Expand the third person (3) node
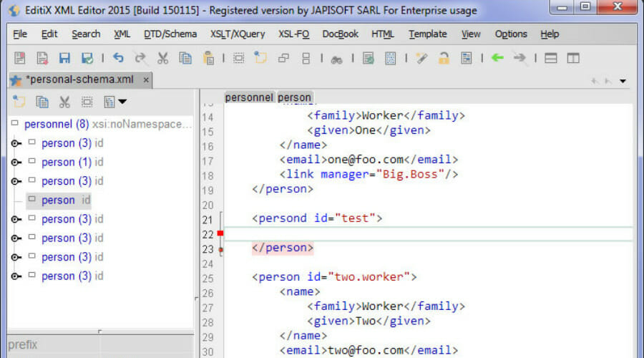The height and width of the screenshot is (358, 644). click(x=16, y=181)
